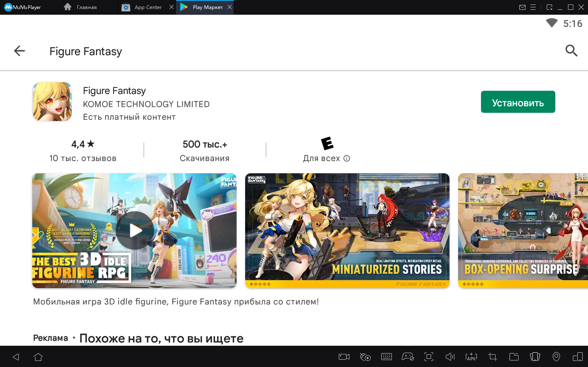588x367 pixels.
Task: Tap the 4,4 star rating and reviews
Action: (x=83, y=150)
